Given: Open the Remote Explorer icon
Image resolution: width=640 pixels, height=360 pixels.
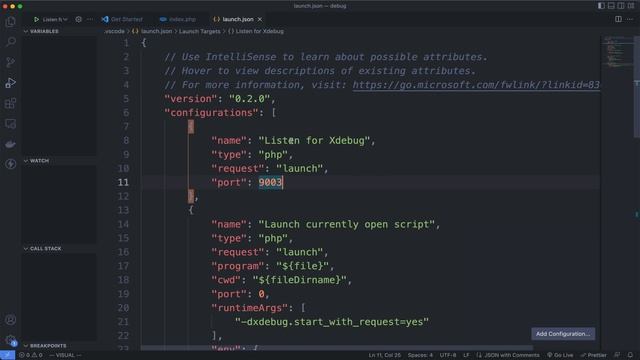Looking at the screenshot, I should pyautogui.click(x=11, y=123).
